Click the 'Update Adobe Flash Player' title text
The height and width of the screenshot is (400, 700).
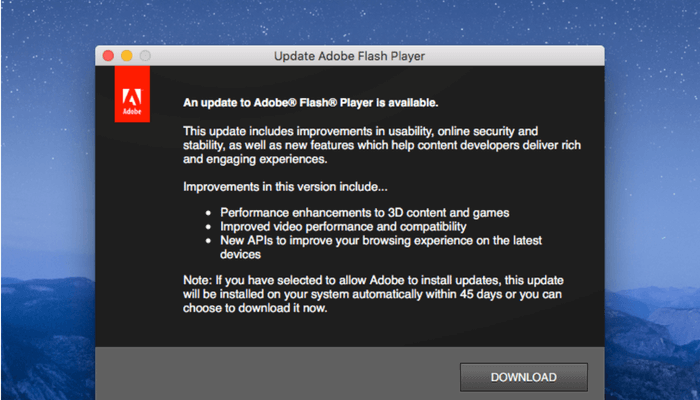click(349, 56)
